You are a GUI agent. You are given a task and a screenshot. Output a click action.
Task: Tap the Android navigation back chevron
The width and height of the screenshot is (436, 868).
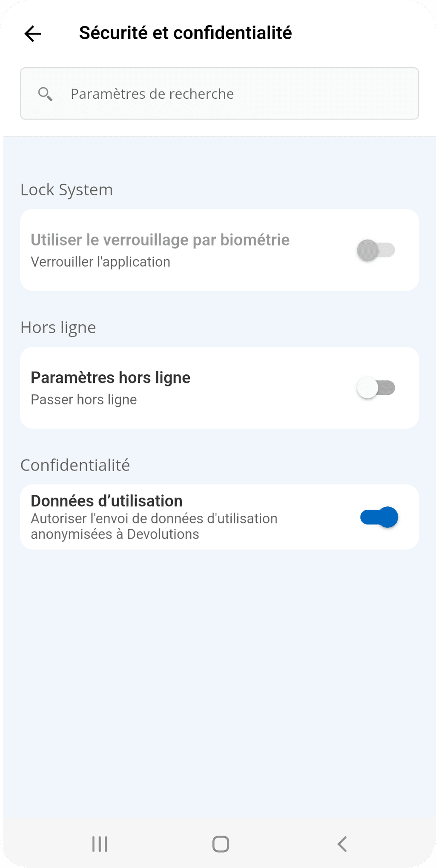[x=342, y=844]
